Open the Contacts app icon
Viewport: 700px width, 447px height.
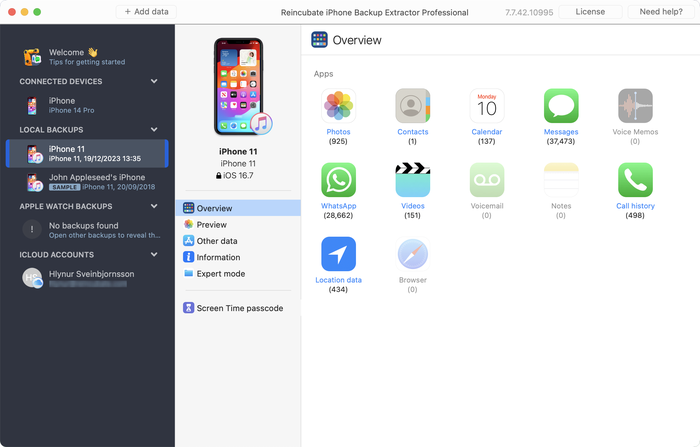point(412,106)
